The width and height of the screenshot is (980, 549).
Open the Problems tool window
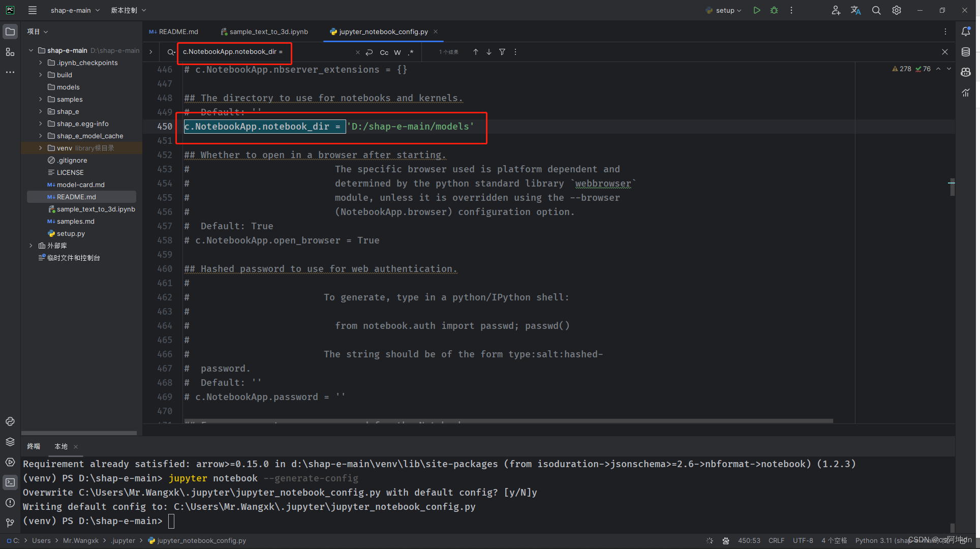pos(10,502)
